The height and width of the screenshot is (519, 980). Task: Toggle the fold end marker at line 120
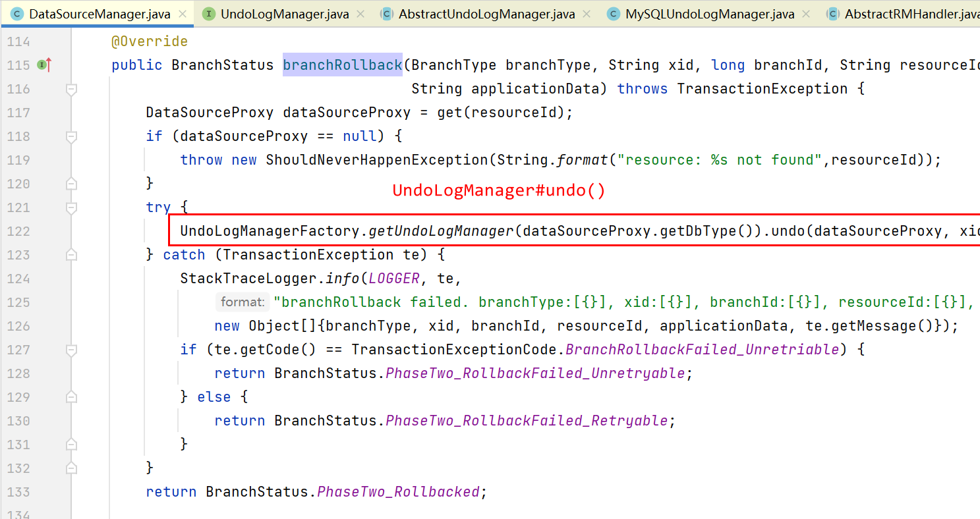point(71,184)
